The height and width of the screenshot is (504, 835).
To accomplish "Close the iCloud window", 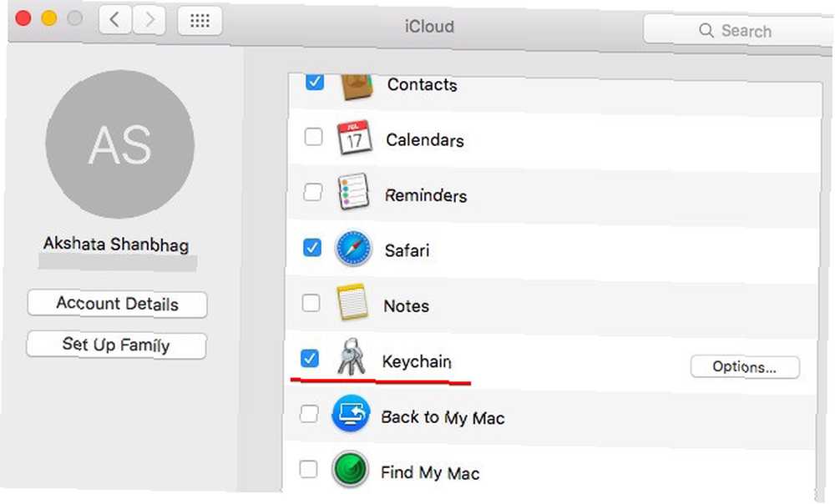I will click(x=23, y=18).
